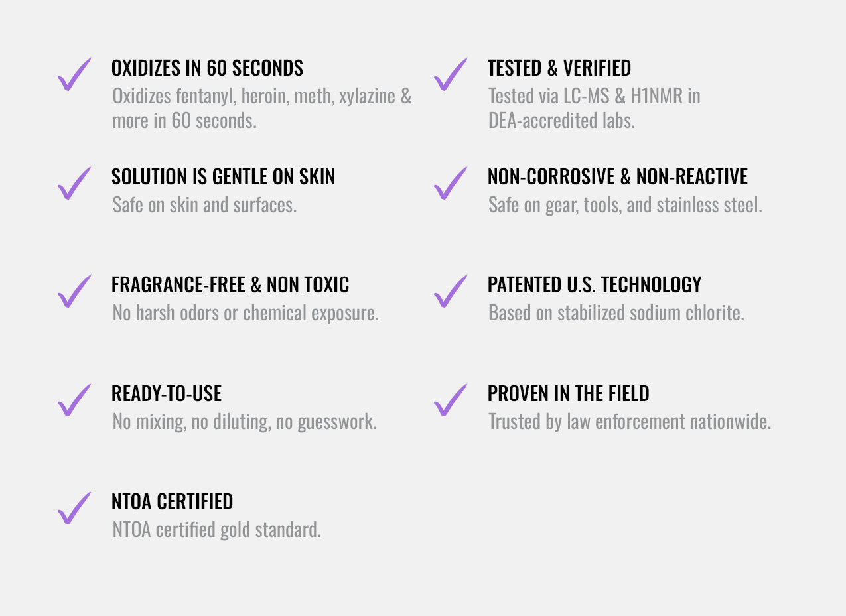Viewport: 846px width, 616px height.
Task: Click the 'No mixing, no diluting' description
Action: 244,422
